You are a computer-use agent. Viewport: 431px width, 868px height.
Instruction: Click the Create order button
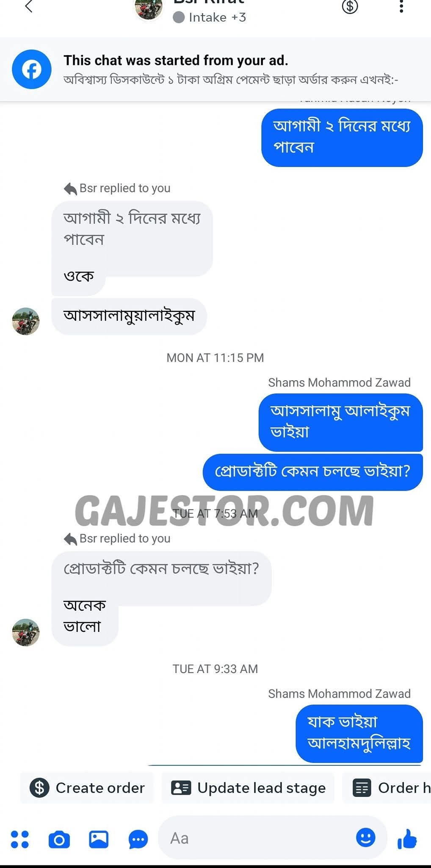coord(87,788)
